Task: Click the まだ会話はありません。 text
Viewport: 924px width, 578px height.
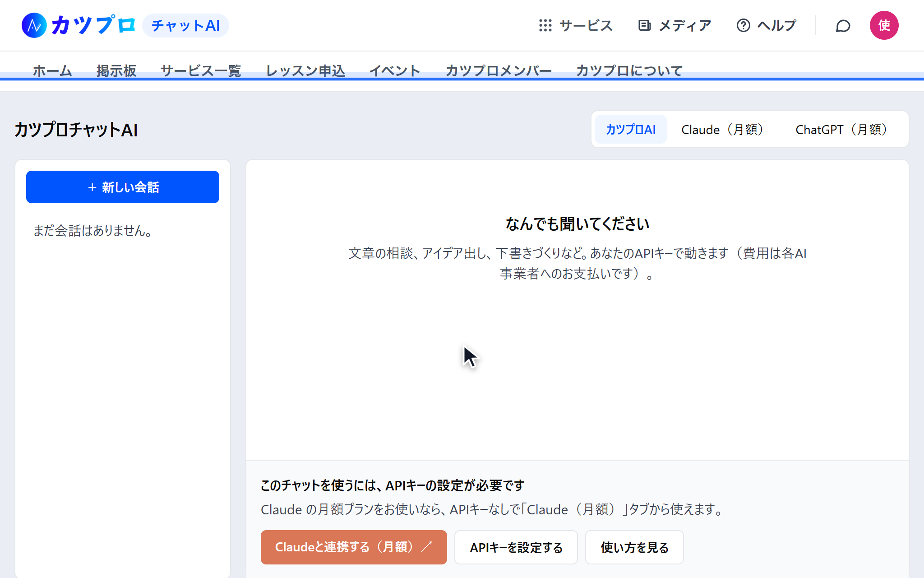Action: click(x=93, y=231)
